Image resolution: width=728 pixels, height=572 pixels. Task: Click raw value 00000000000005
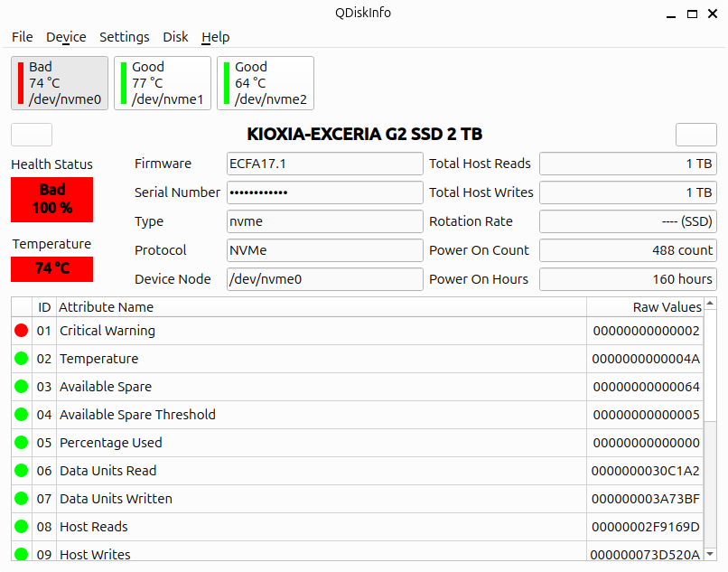[646, 415]
